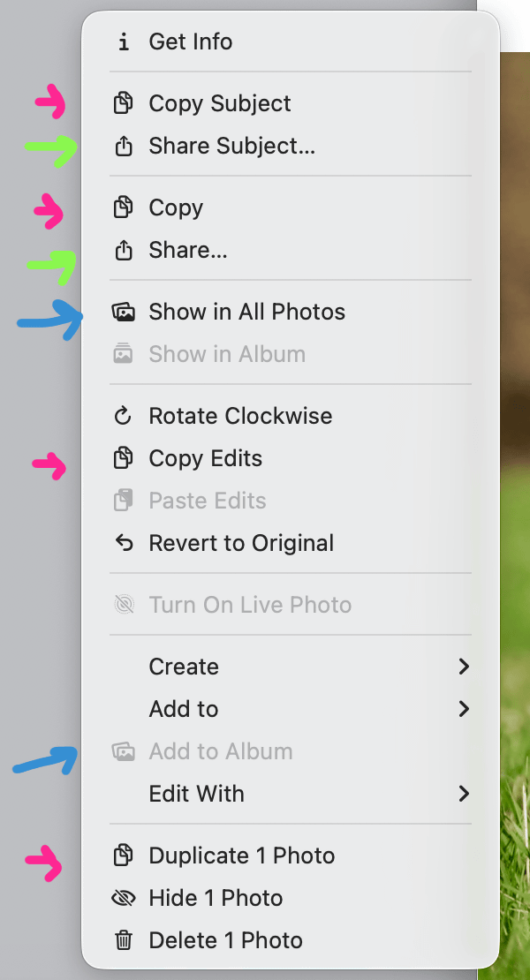This screenshot has height=980, width=530.
Task: Click the Duplicate 1 Photo icon
Action: point(124,856)
